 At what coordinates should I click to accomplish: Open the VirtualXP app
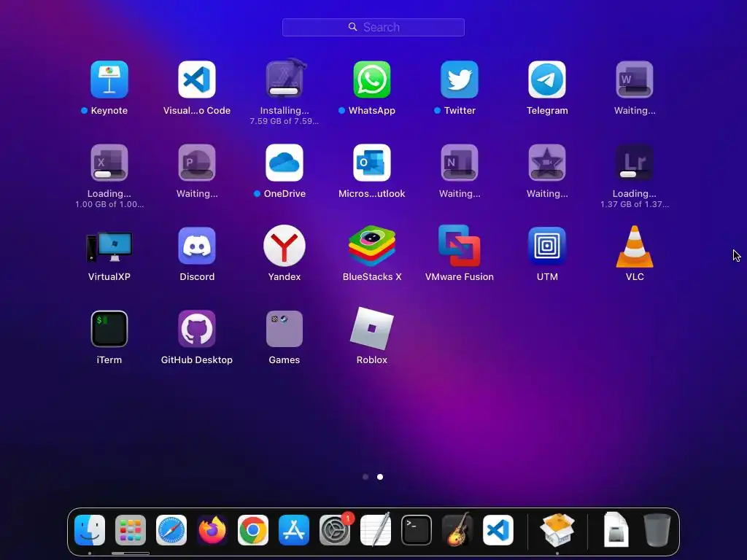pyautogui.click(x=109, y=246)
